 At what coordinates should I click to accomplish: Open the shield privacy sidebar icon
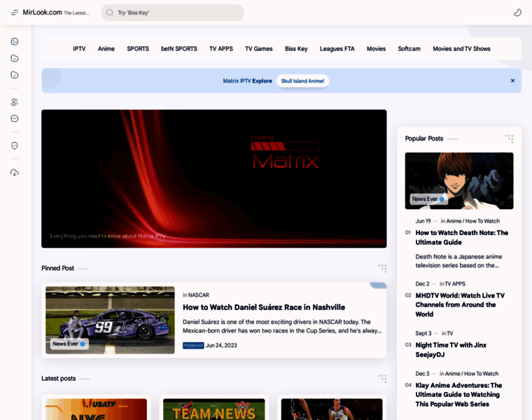click(15, 146)
